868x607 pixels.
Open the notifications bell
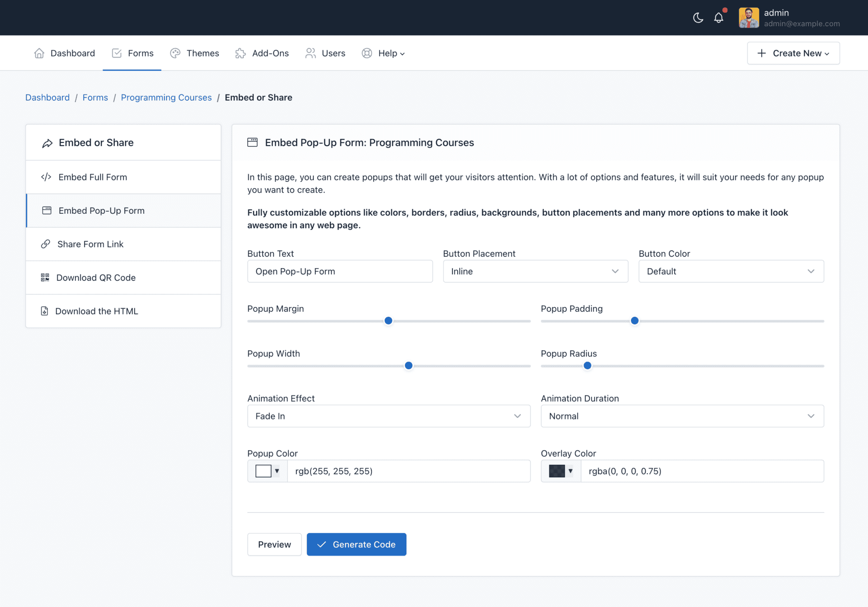[x=718, y=18]
